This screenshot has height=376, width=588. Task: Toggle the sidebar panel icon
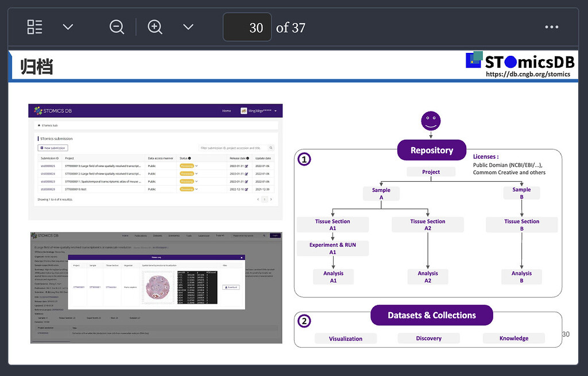(35, 27)
